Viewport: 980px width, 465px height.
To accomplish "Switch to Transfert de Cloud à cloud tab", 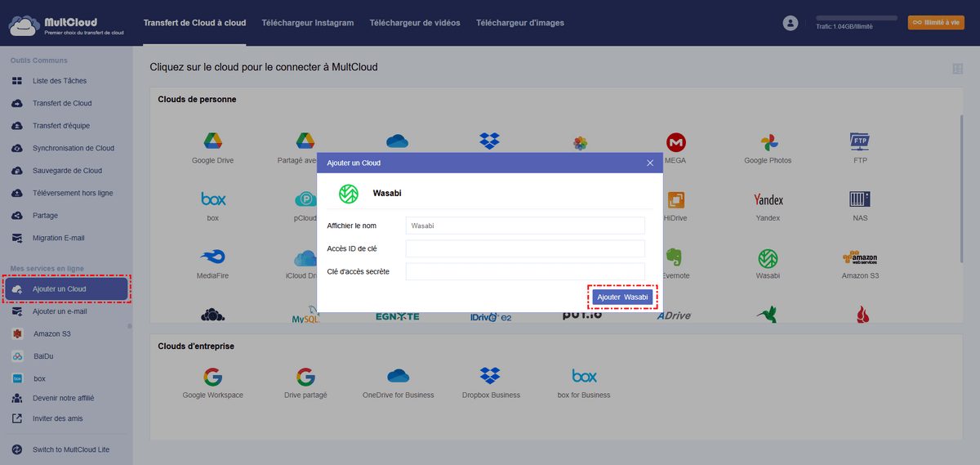I will pyautogui.click(x=194, y=23).
